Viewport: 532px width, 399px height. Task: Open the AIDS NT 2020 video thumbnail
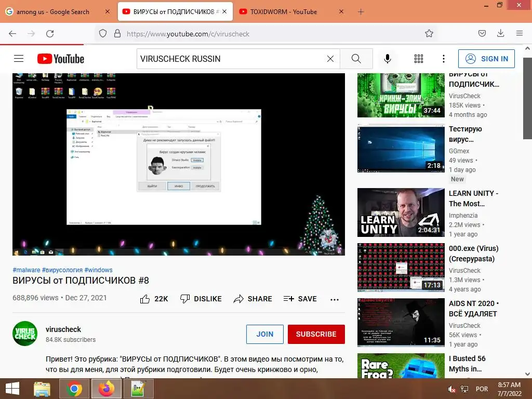(x=401, y=322)
